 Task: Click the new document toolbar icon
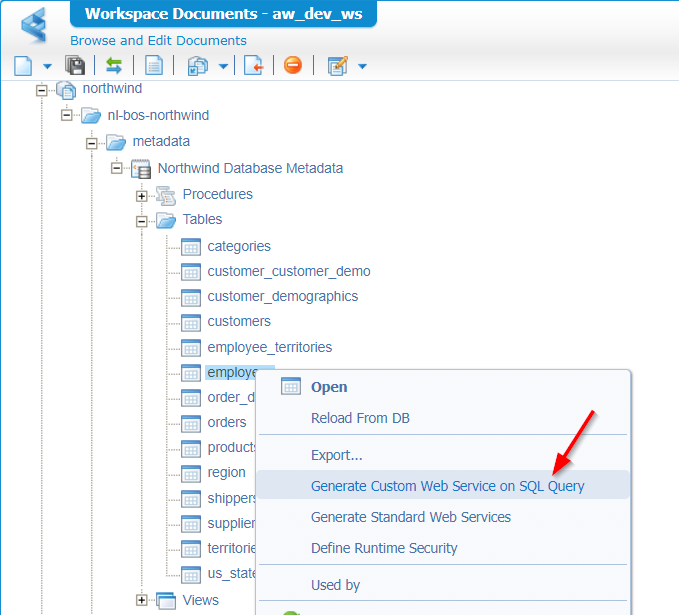pyautogui.click(x=24, y=66)
